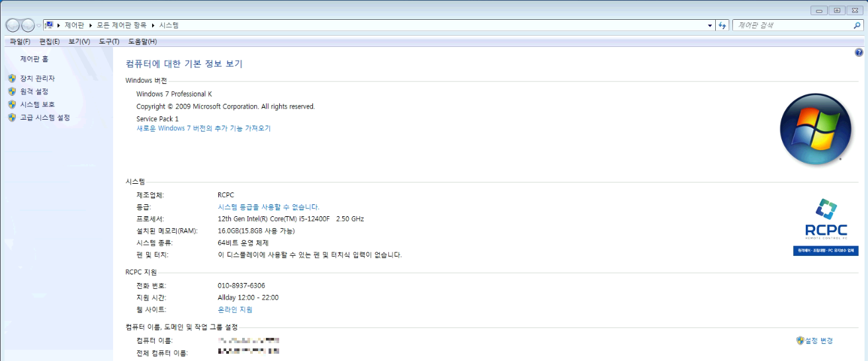Close the System window
Viewport: 868px width, 361px height.
coord(856,11)
